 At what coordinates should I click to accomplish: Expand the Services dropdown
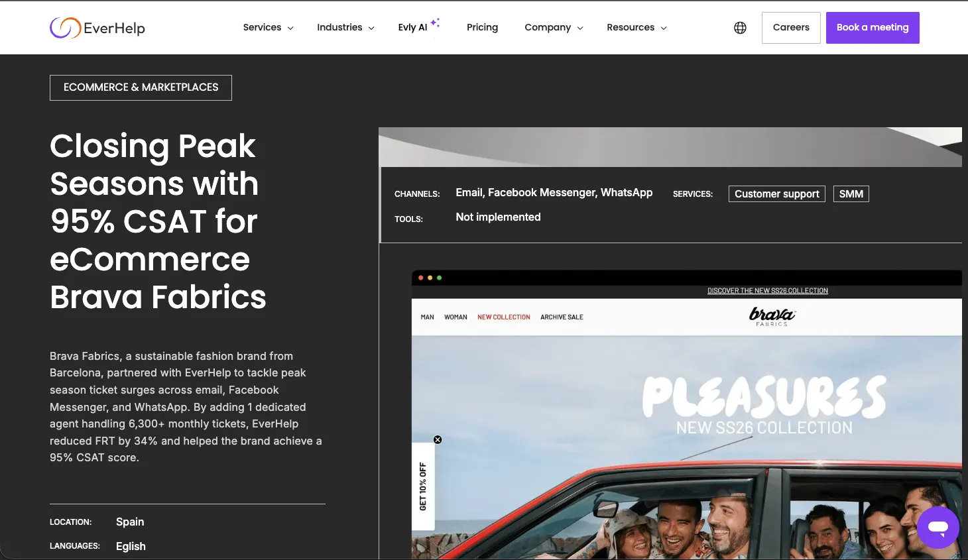click(x=268, y=27)
